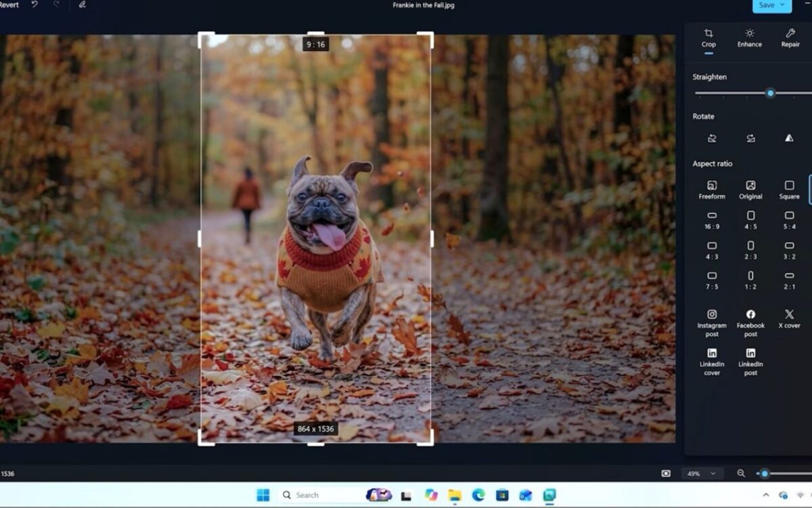Screen dimensions: 812x508
Task: Click the right-middle crop handle
Action: tap(432, 238)
